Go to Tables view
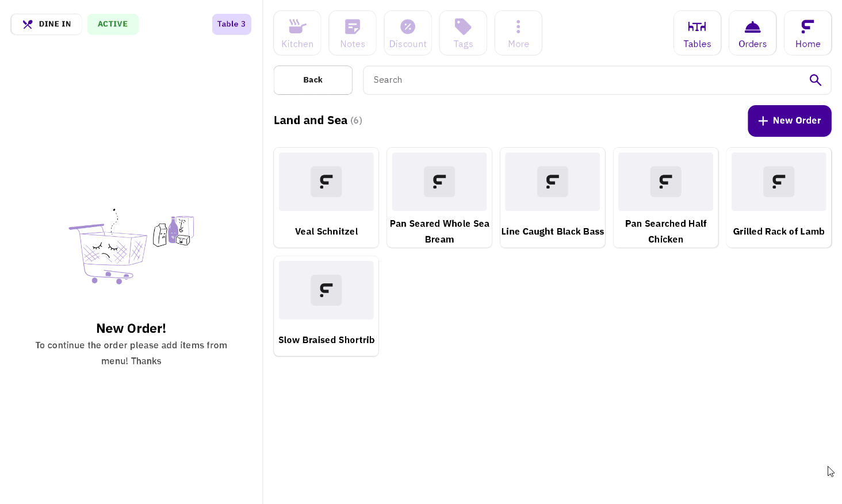 (696, 33)
